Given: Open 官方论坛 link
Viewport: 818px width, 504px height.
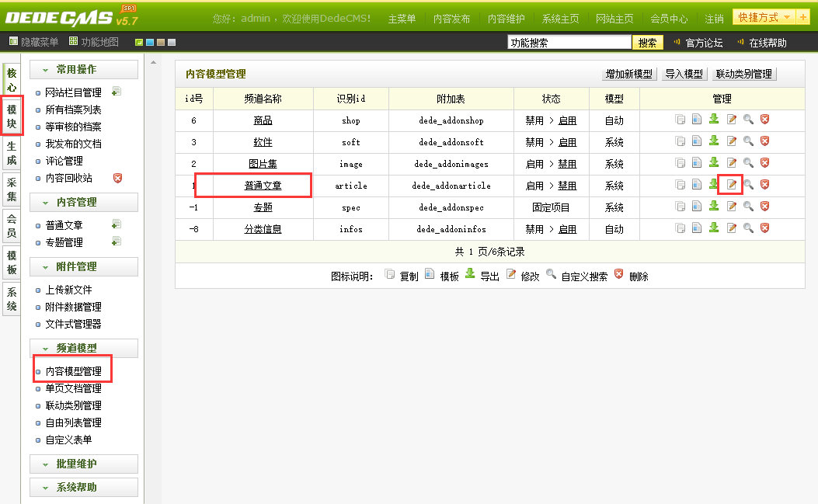Looking at the screenshot, I should 704,43.
